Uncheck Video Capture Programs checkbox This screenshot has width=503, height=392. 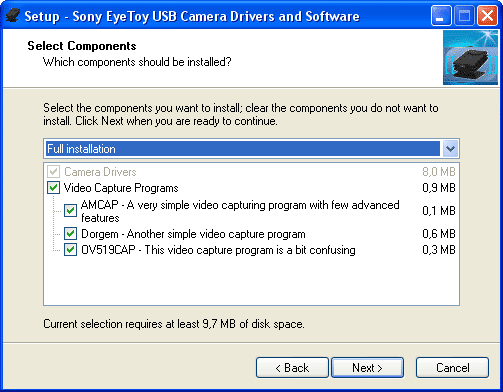pos(53,188)
